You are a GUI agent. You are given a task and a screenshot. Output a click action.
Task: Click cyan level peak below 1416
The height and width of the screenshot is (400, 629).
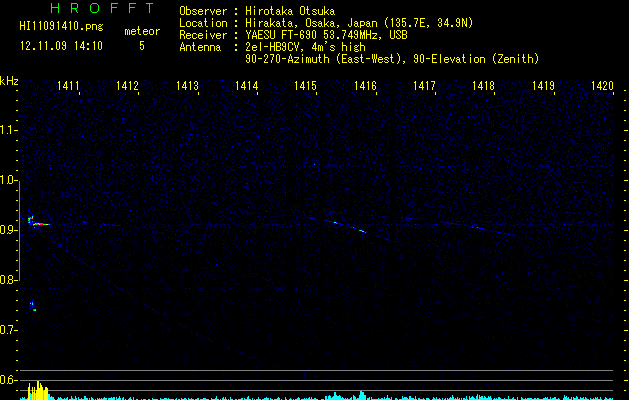[x=362, y=395]
